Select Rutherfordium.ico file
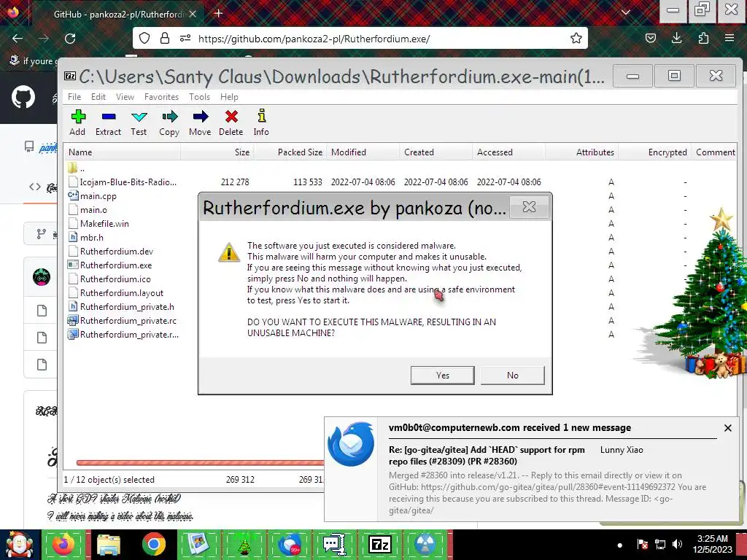 pyautogui.click(x=115, y=279)
